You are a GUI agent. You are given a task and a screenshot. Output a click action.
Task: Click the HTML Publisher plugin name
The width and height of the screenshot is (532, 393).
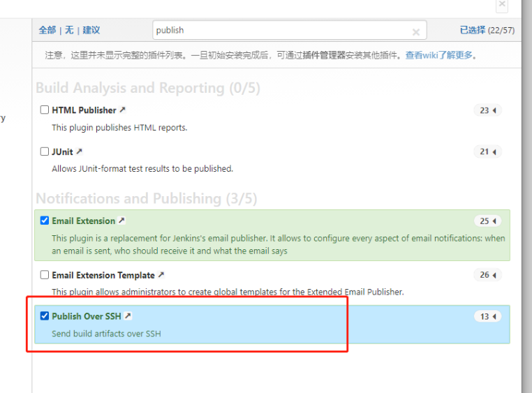(84, 110)
